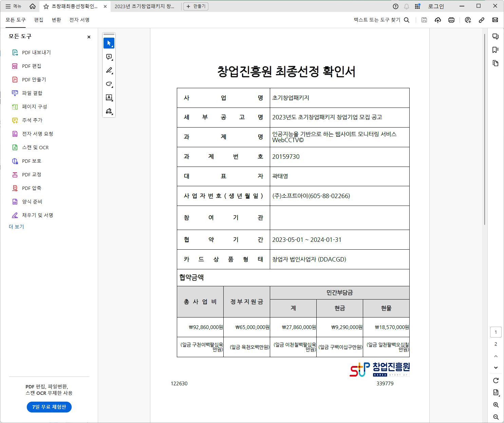Select the 파일 결합 tool

tap(32, 93)
